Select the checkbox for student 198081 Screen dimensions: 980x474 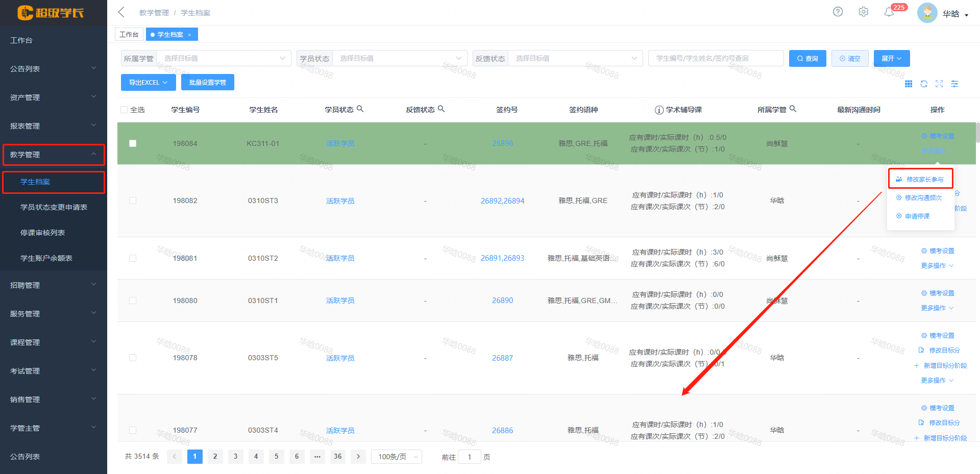pos(133,258)
